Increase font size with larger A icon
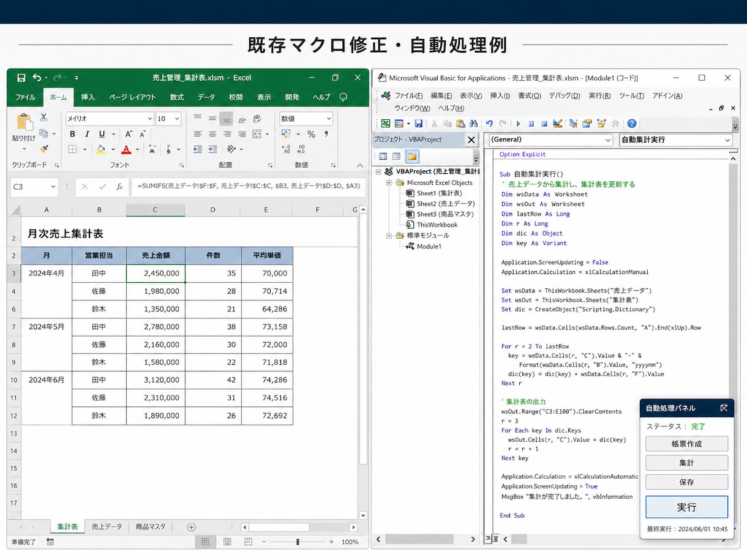 (129, 134)
